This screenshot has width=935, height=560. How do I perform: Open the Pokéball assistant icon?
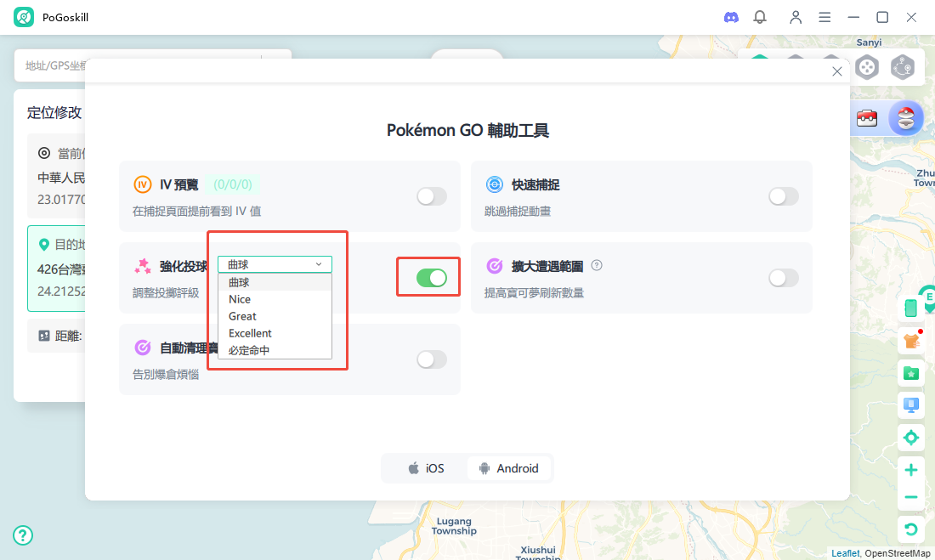(906, 118)
